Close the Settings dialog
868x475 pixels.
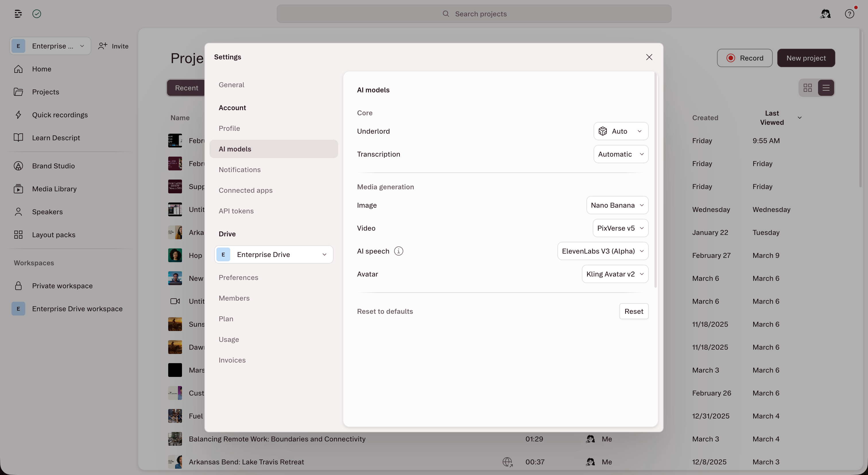tap(649, 57)
